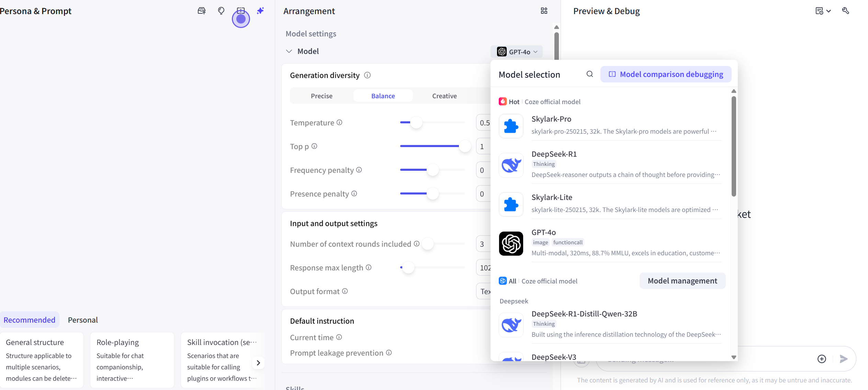
Task: Click the Skylark-Lite puzzle icon
Action: pyautogui.click(x=511, y=204)
